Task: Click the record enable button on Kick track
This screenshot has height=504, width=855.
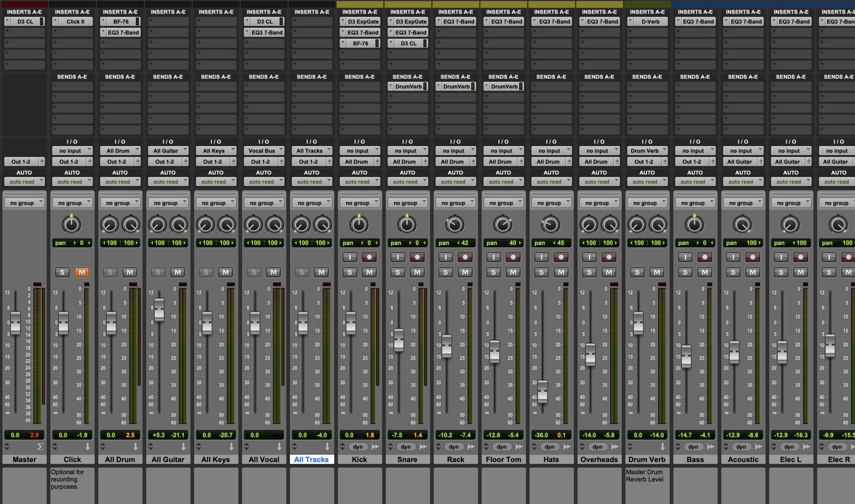Action: click(369, 257)
